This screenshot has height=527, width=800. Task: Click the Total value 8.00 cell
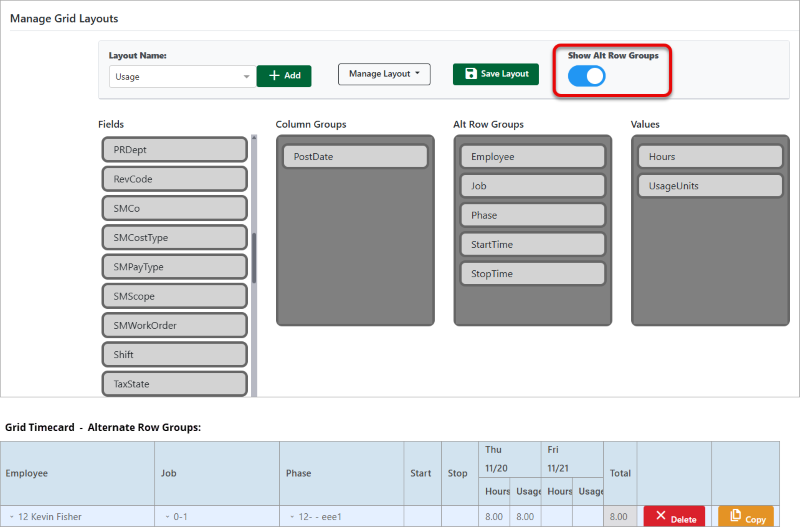click(x=620, y=516)
